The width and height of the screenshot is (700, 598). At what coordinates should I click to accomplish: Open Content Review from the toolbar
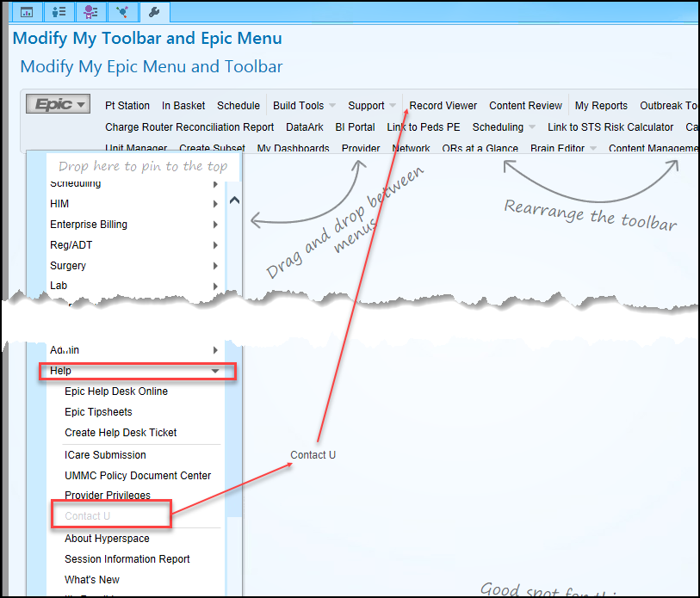pyautogui.click(x=525, y=106)
